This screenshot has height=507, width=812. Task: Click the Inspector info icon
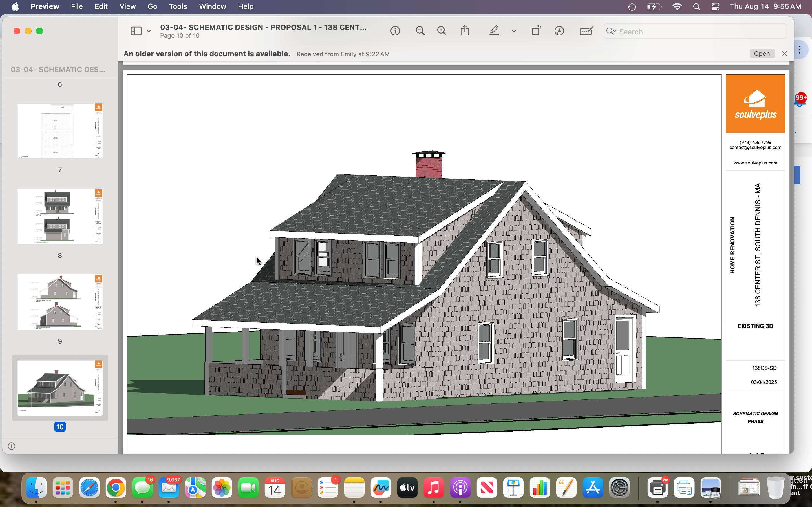[395, 31]
